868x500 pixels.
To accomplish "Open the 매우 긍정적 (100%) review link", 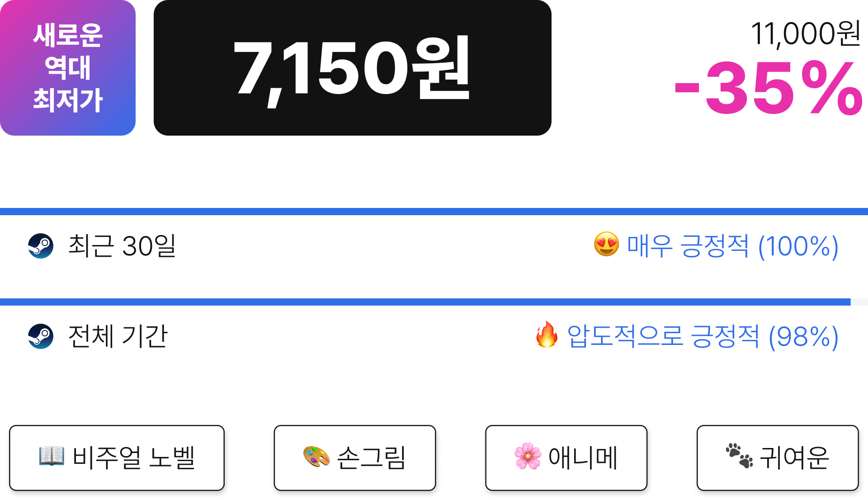I will [x=733, y=246].
